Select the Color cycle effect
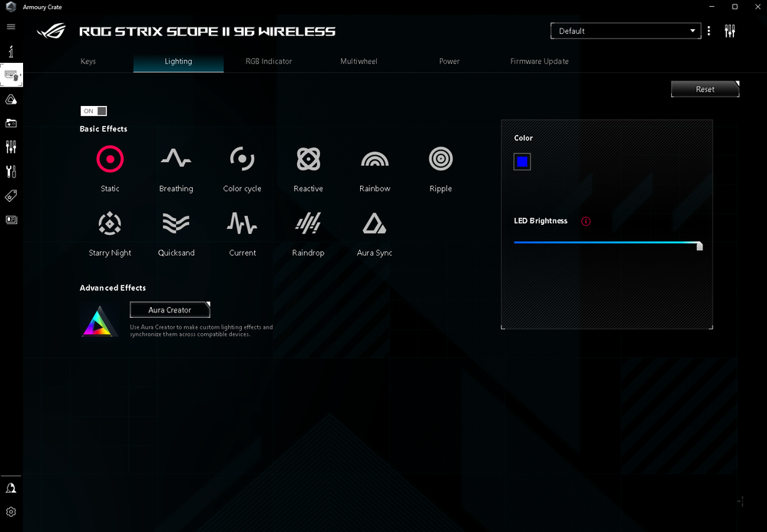Image resolution: width=767 pixels, height=532 pixels. point(242,169)
